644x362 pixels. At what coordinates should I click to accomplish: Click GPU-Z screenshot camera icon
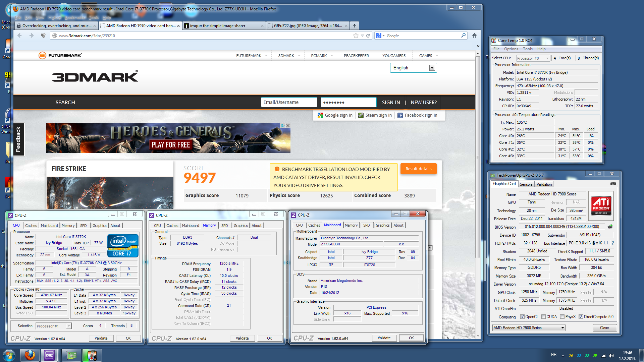[x=613, y=184]
